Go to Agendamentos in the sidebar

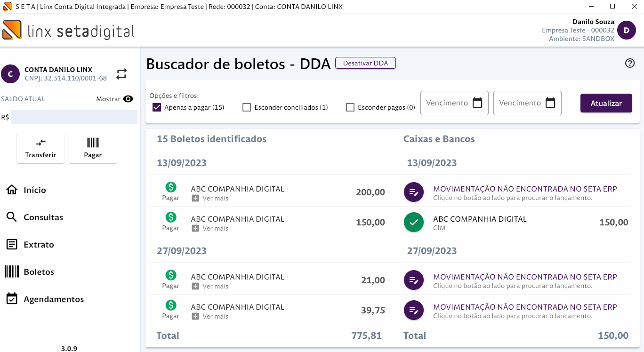click(54, 299)
